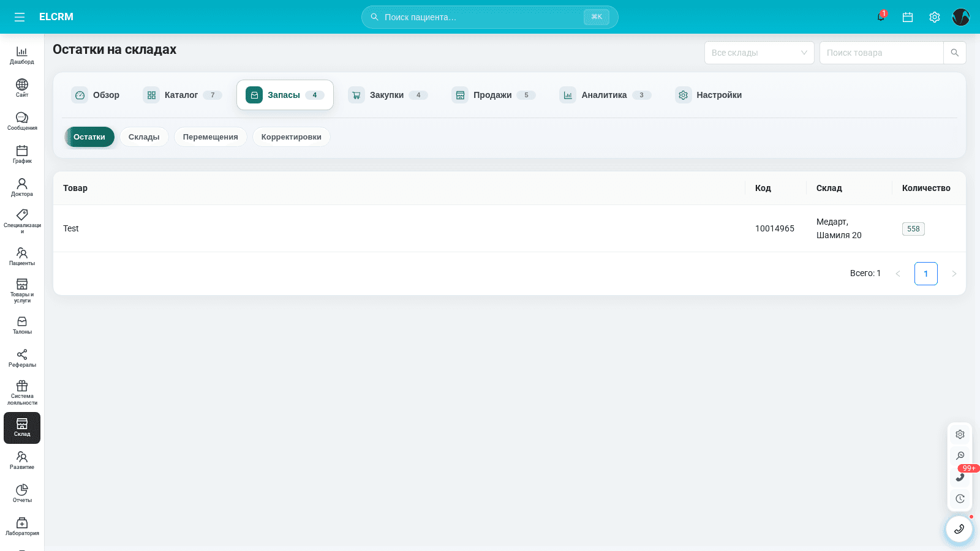Focus the Поиск пациента search field
The height and width of the screenshot is (551, 980).
(490, 17)
